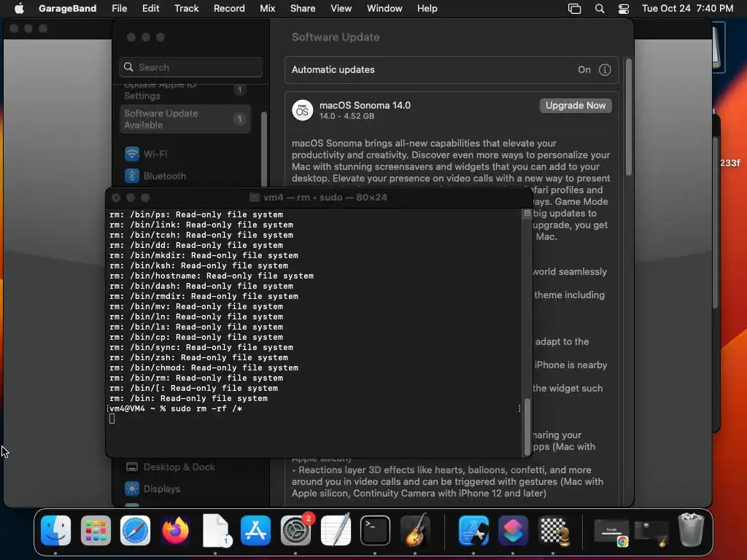Open Launchpad in the Dock
This screenshot has width=747, height=560.
pyautogui.click(x=96, y=530)
